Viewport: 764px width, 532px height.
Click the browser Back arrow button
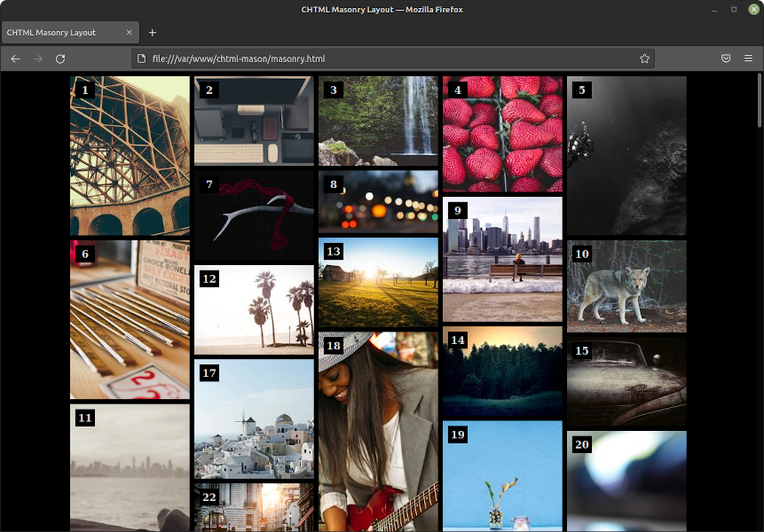[15, 59]
